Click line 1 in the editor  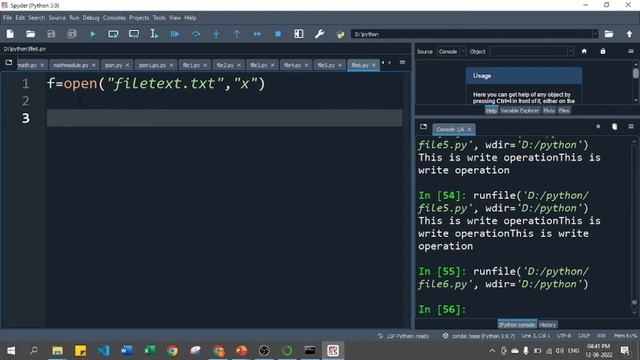point(224,84)
